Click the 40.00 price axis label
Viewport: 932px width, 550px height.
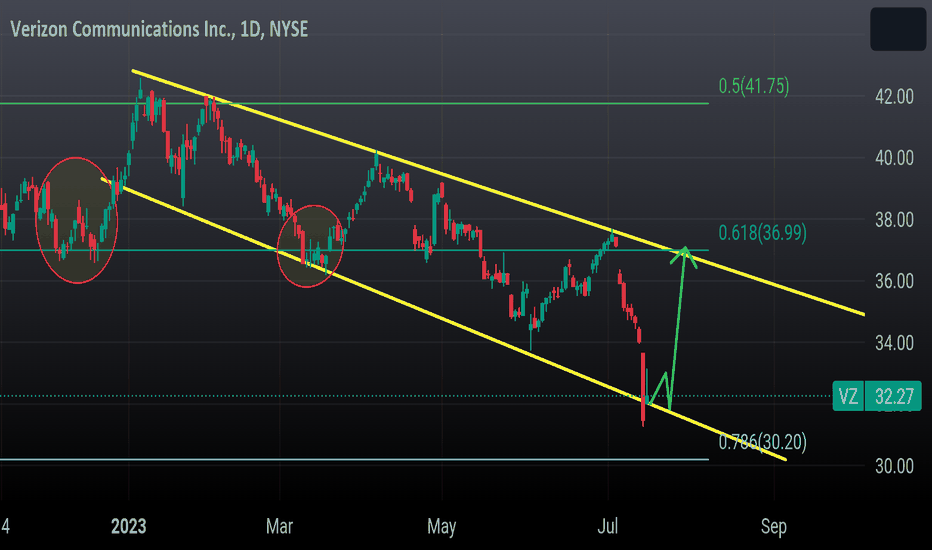click(894, 158)
